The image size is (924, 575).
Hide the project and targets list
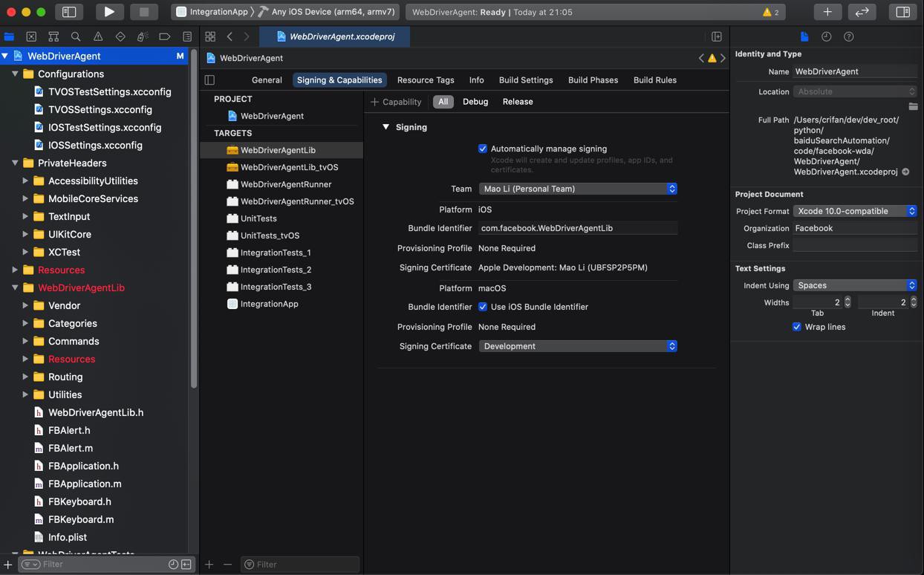pos(209,80)
